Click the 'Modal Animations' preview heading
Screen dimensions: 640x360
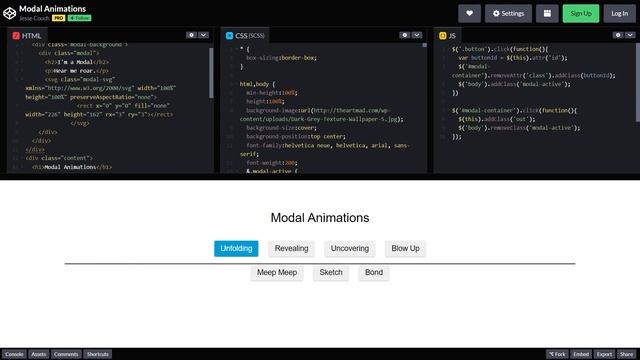pyautogui.click(x=320, y=218)
